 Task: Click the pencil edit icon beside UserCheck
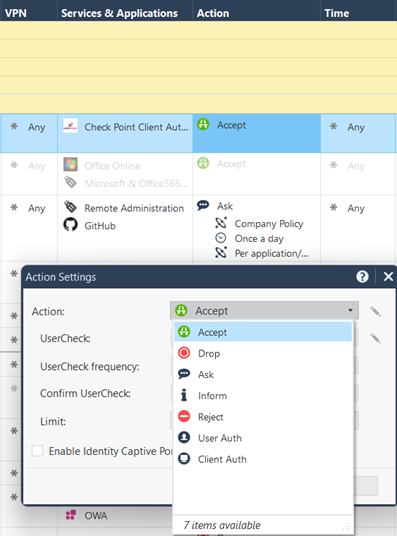375,338
